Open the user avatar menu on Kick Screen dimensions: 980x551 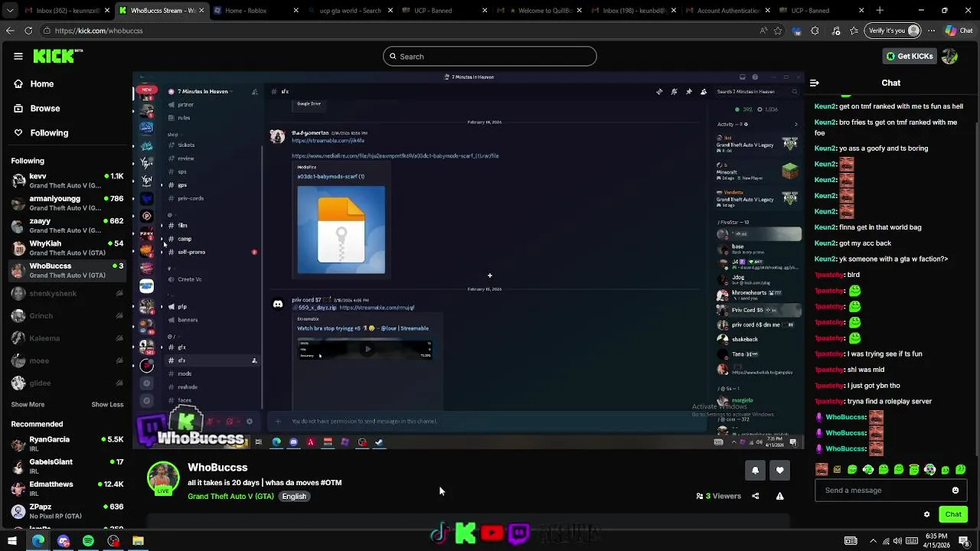(949, 56)
